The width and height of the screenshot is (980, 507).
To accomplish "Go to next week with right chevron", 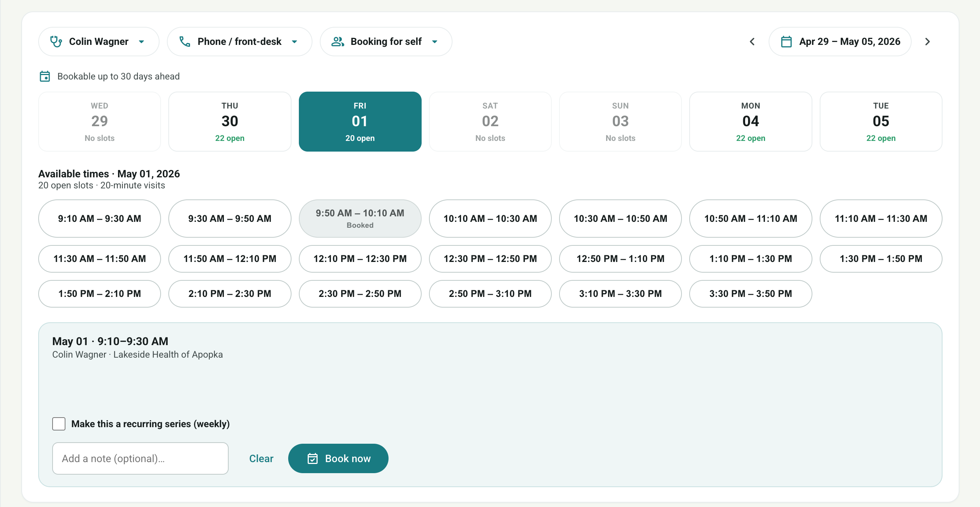I will [927, 42].
